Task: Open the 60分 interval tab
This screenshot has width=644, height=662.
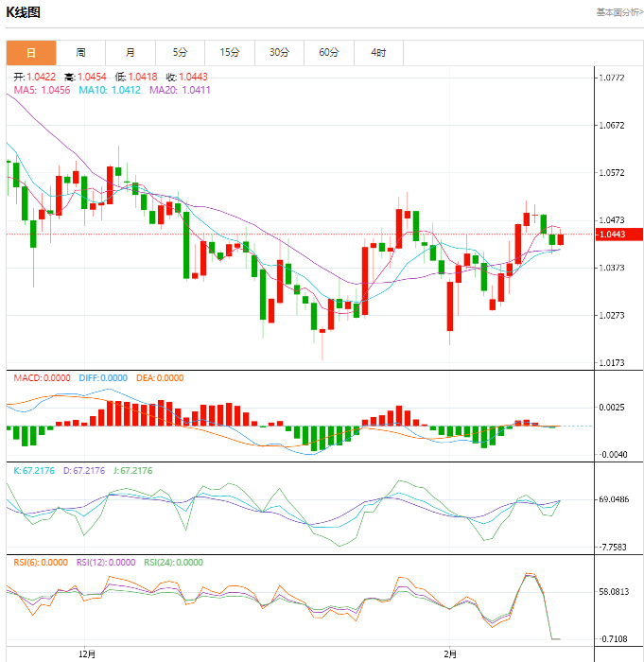Action: tap(329, 53)
